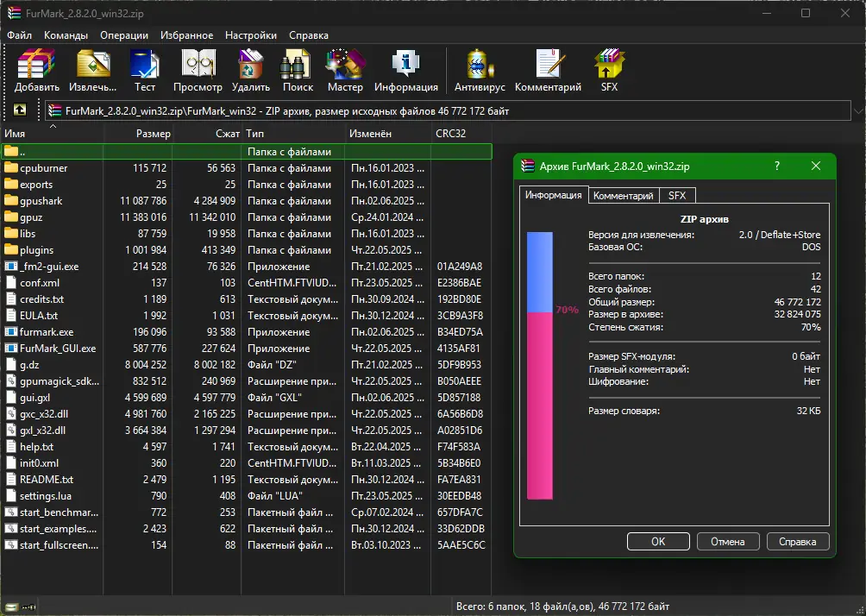Switch to the Комментарий tab in dialog

pyautogui.click(x=623, y=196)
